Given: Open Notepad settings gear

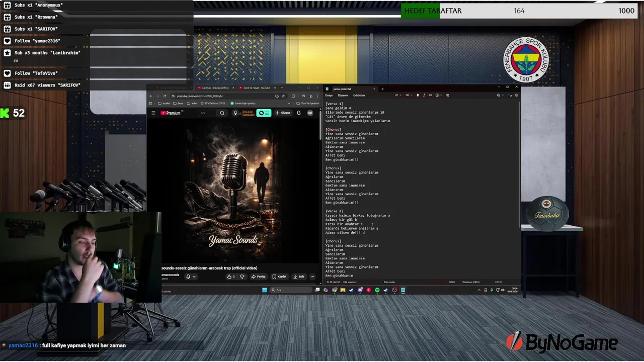Looking at the screenshot, I should point(516,95).
